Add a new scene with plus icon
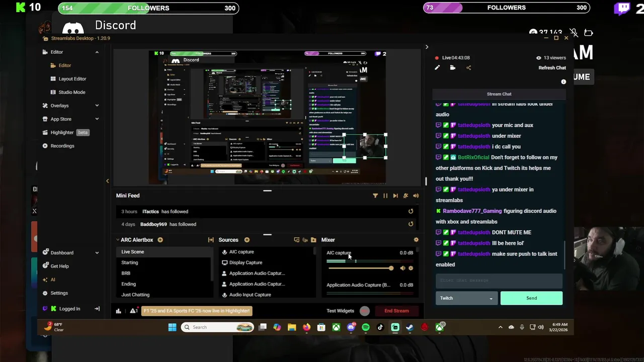644x362 pixels. 160,240
